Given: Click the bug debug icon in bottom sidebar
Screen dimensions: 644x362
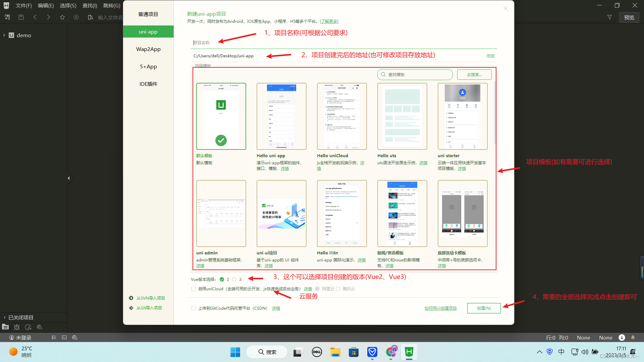Looking at the screenshot, I should 17,327.
